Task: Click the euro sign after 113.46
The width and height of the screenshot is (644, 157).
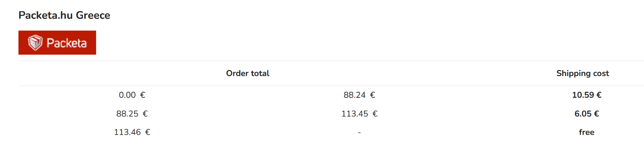Action: click(x=147, y=132)
